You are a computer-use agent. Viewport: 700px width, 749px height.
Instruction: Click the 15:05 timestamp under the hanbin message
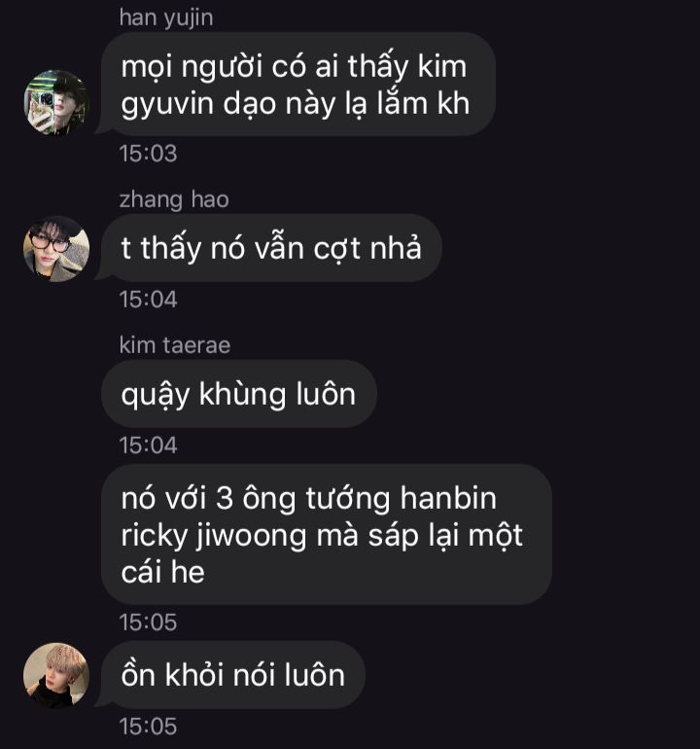[x=148, y=622]
